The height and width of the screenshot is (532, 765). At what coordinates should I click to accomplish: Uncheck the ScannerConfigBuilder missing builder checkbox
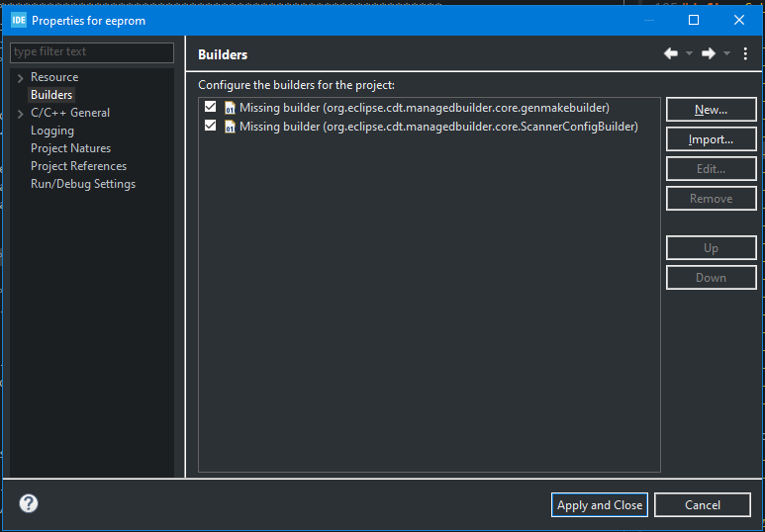(210, 126)
